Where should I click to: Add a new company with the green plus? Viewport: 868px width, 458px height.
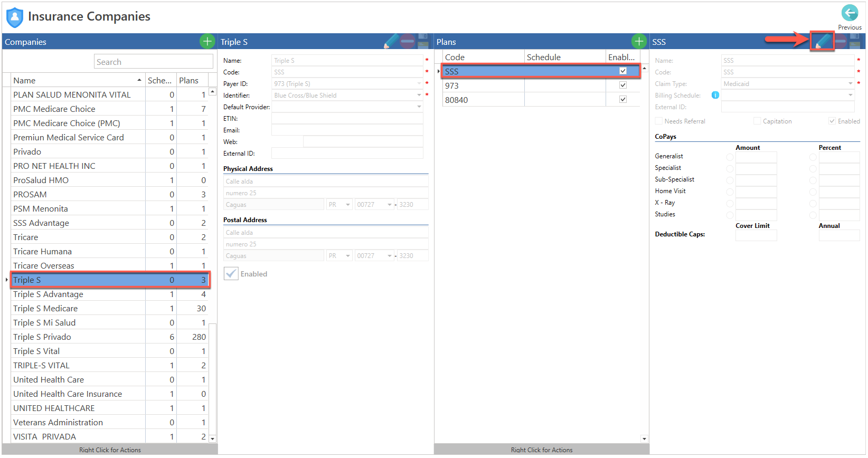click(207, 41)
